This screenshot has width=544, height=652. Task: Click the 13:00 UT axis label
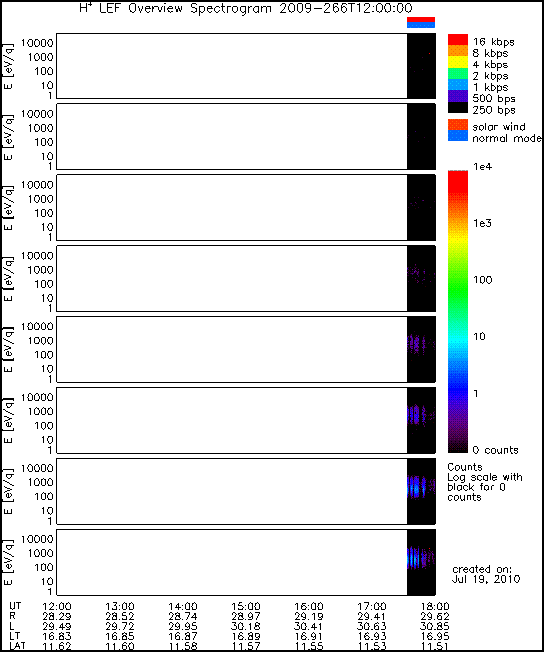point(120,606)
